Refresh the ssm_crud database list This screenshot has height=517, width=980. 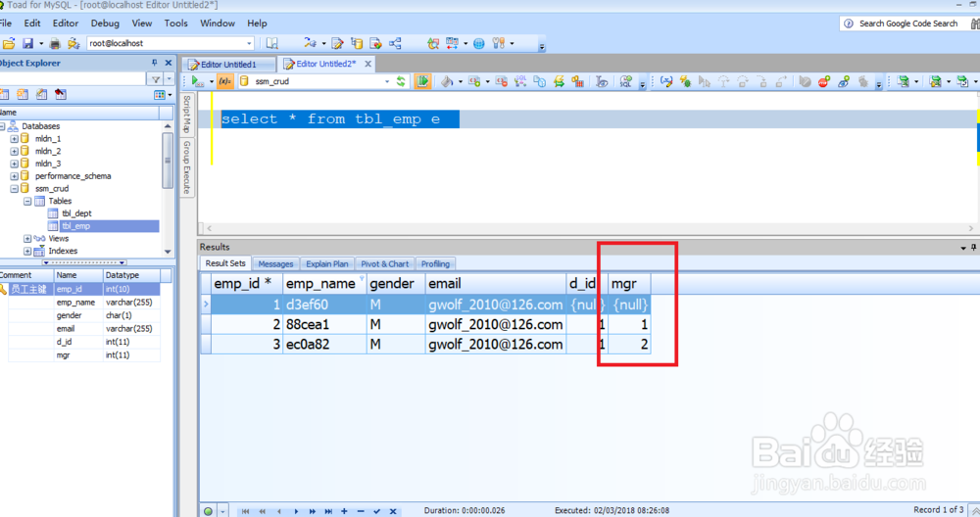pos(401,81)
